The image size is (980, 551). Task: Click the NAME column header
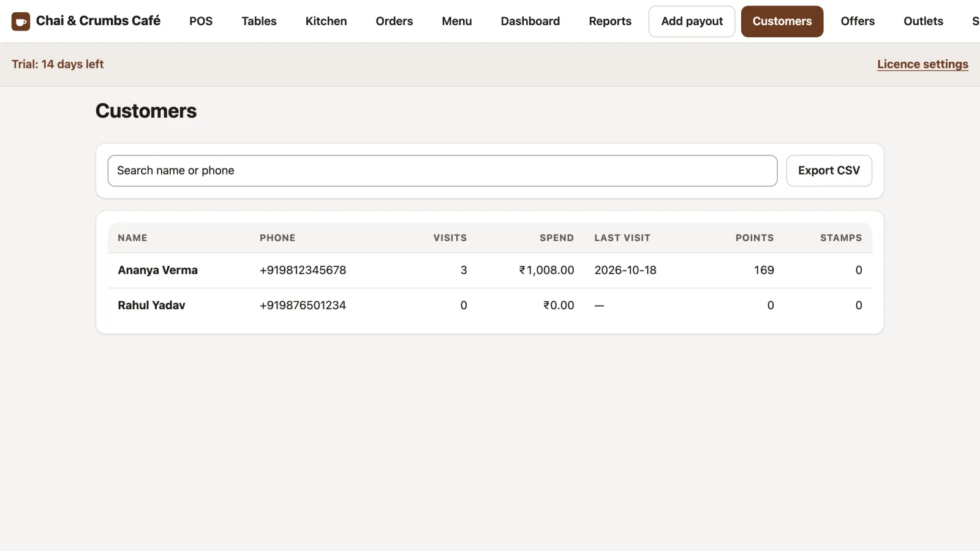[132, 238]
